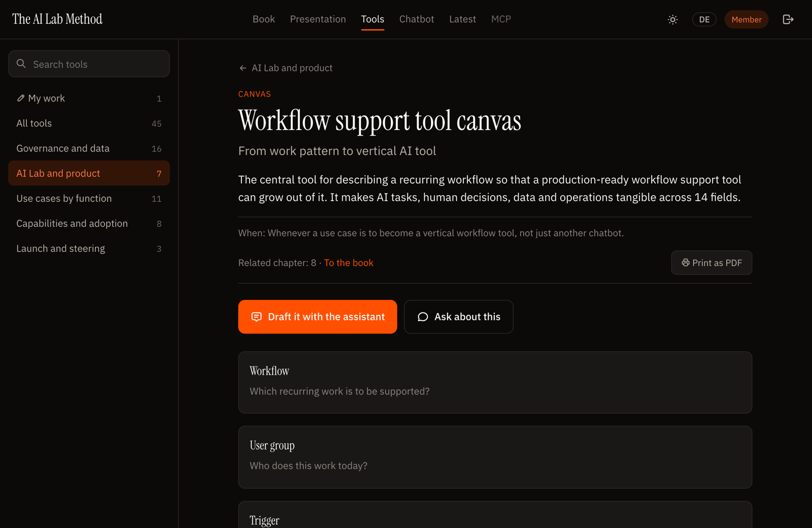Select Launch and steering category
This screenshot has height=528, width=812.
(x=89, y=248)
